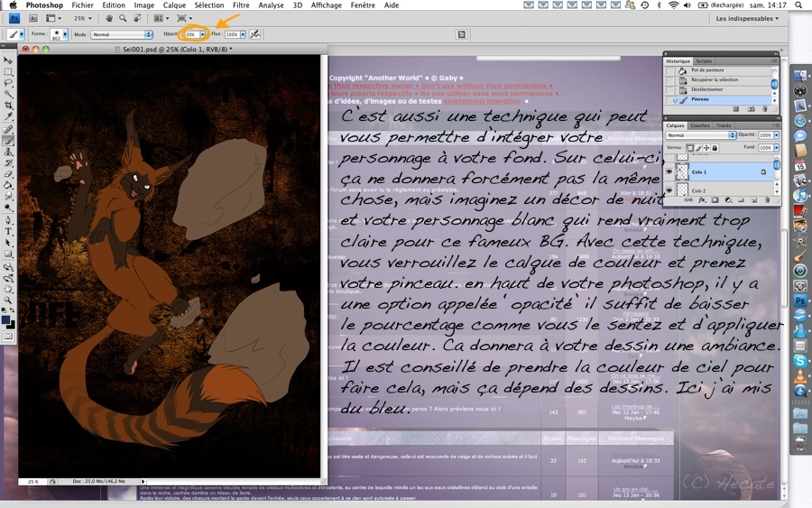Hide the Colo 1 layer

click(x=669, y=171)
